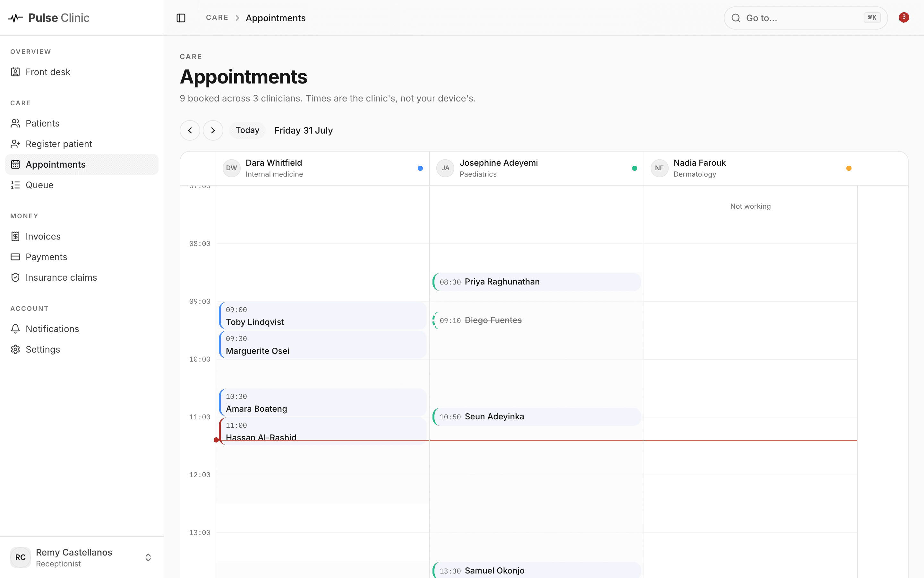Open the Front desk icon
Viewport: 924px width, 578px height.
click(15, 72)
